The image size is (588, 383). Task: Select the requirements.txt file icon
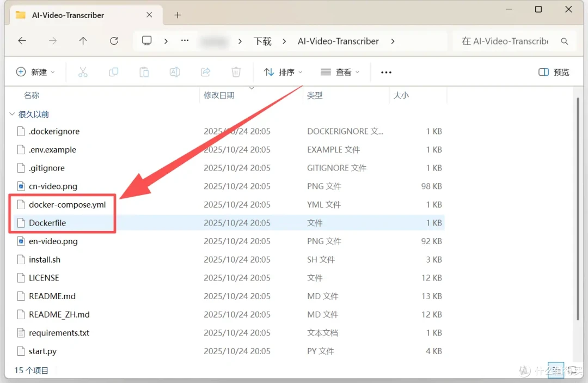21,333
